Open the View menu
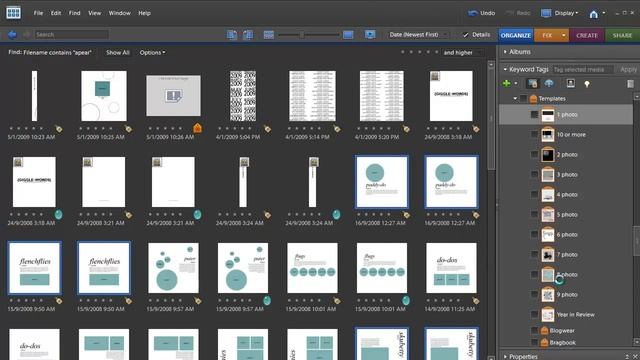This screenshot has height=360, width=640. [94, 13]
